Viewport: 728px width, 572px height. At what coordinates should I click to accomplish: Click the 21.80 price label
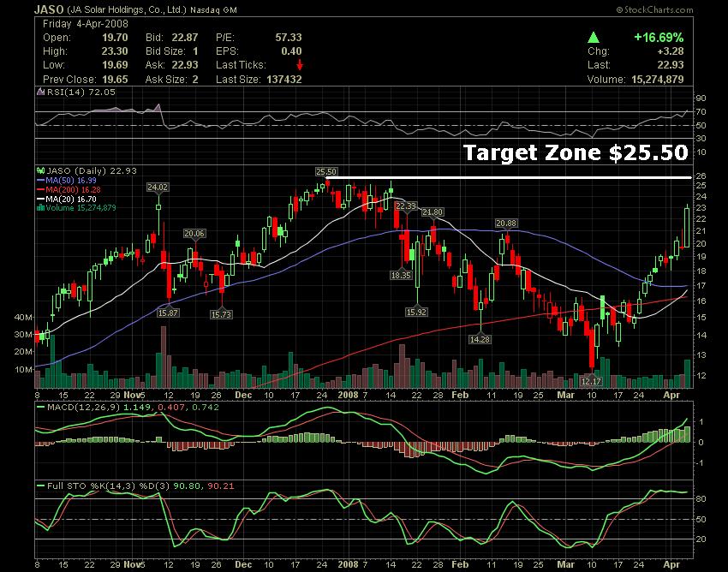[433, 212]
